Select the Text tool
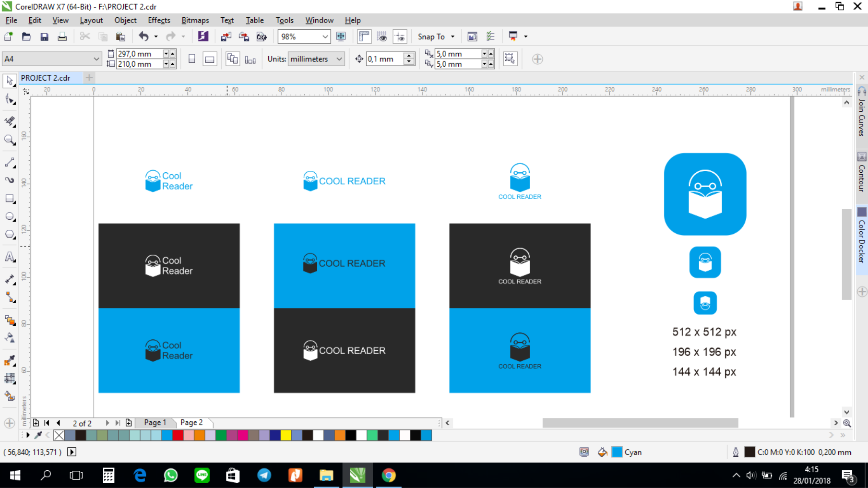Image resolution: width=868 pixels, height=488 pixels. (x=9, y=256)
